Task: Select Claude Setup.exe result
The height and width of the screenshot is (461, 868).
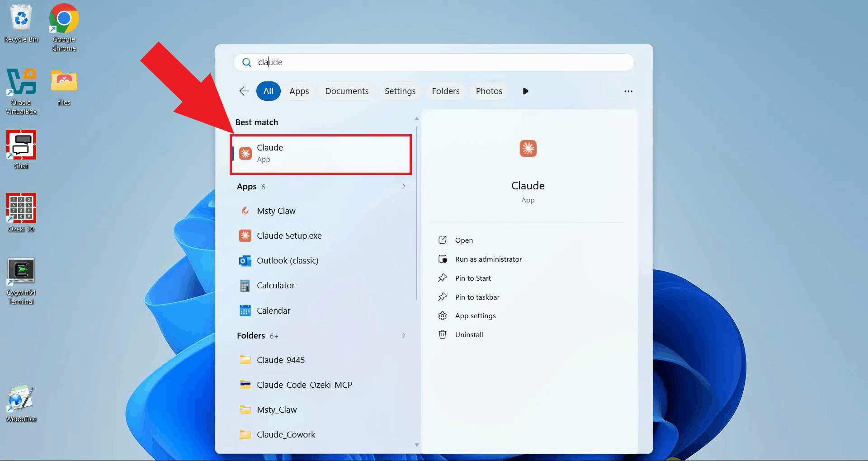Action: pyautogui.click(x=322, y=236)
